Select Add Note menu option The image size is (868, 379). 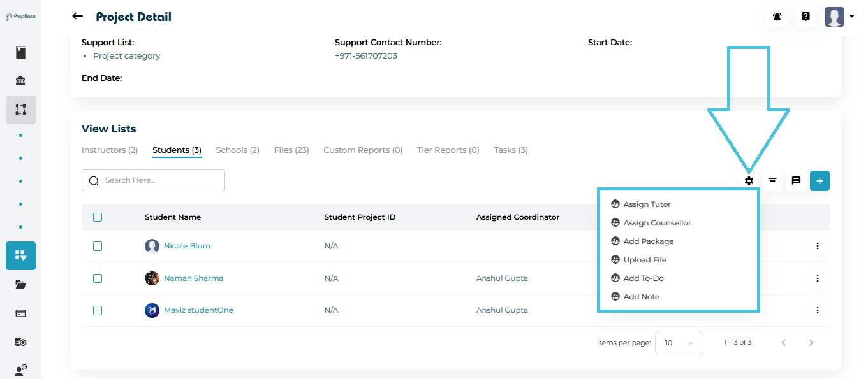pyautogui.click(x=641, y=297)
